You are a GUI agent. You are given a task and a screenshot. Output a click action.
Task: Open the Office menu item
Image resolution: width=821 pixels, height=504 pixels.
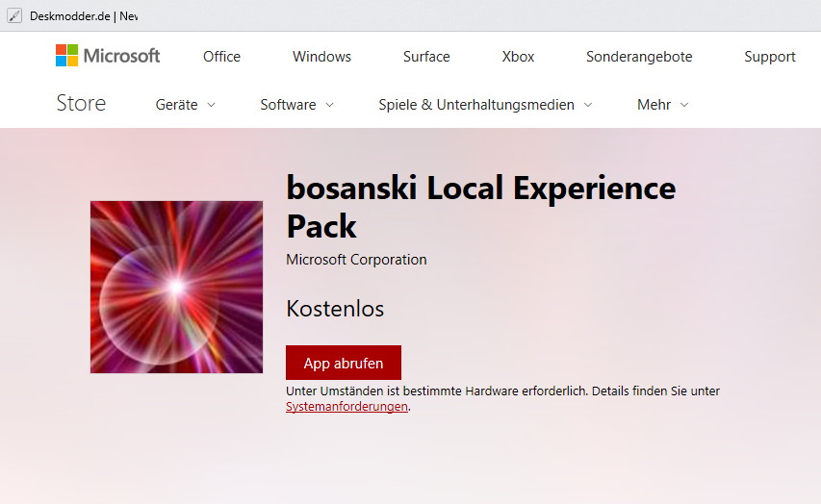(x=221, y=57)
